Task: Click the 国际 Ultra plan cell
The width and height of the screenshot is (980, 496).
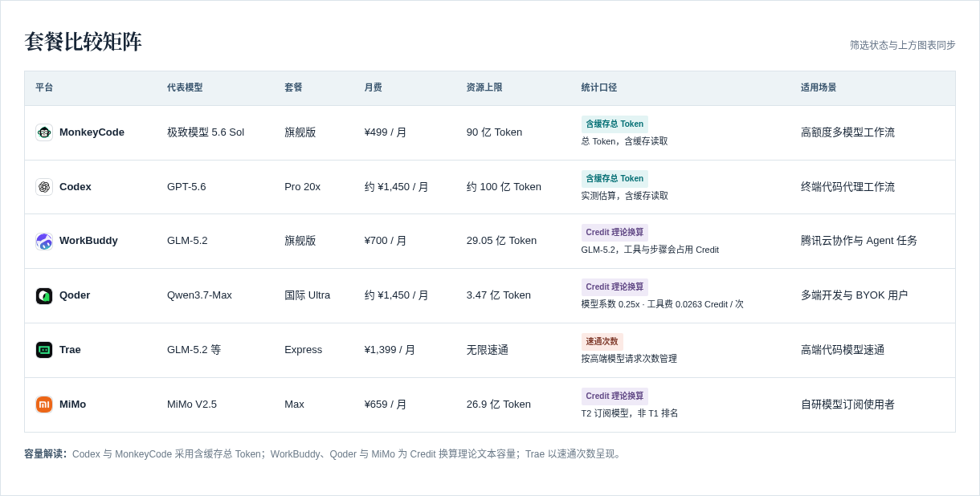Action: [307, 295]
